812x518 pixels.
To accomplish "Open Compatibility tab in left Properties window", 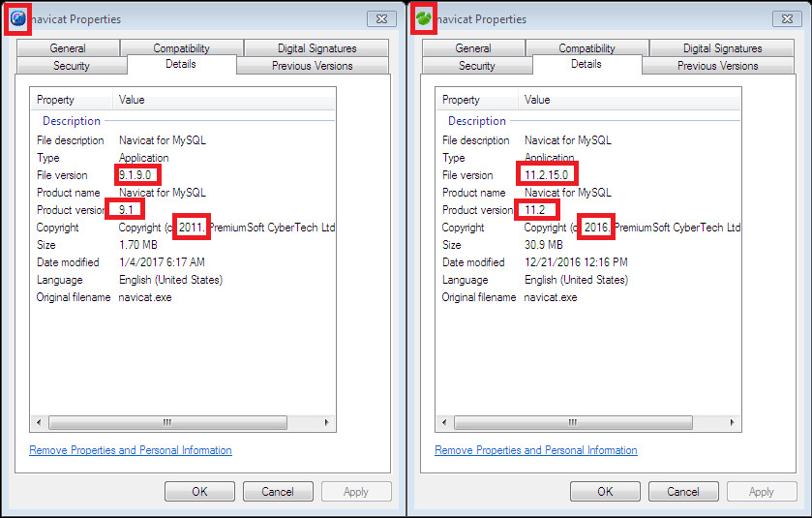I will pyautogui.click(x=181, y=48).
